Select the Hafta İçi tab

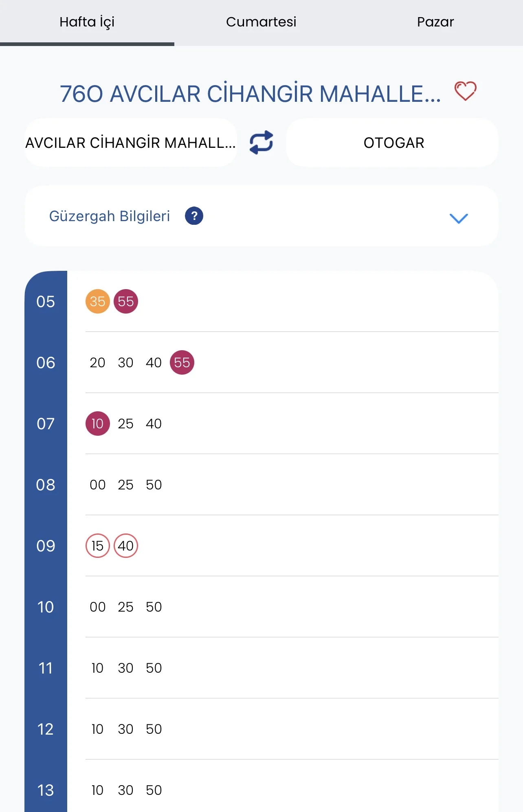pos(87,22)
